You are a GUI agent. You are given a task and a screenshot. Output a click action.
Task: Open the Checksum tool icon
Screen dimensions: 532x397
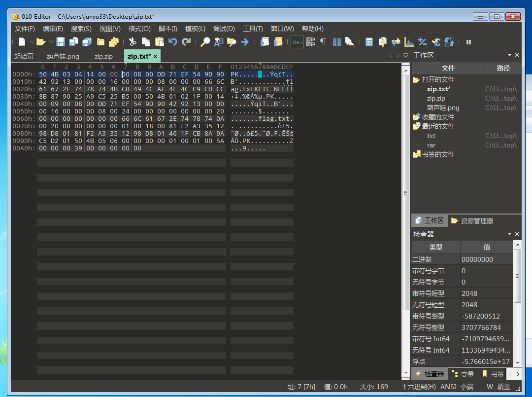click(436, 42)
